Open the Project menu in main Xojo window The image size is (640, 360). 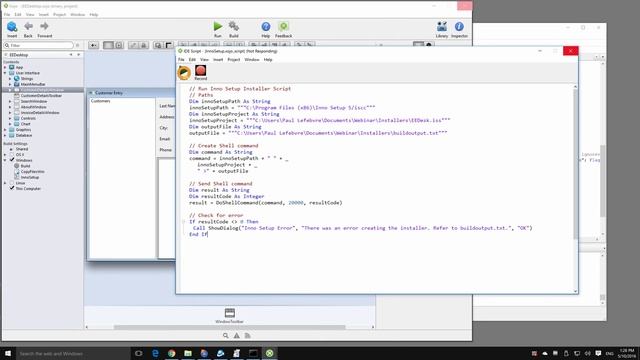[60, 15]
